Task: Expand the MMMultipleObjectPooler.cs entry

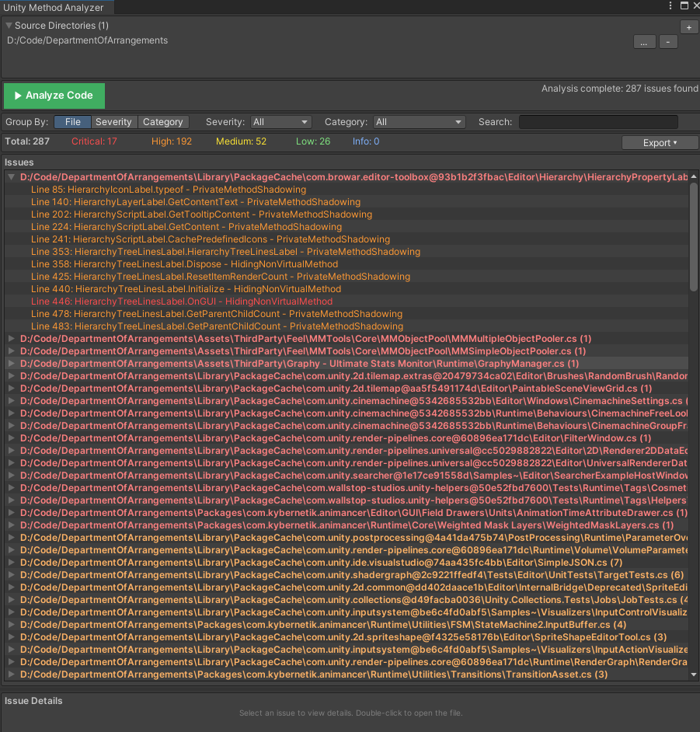Action: tap(9, 339)
